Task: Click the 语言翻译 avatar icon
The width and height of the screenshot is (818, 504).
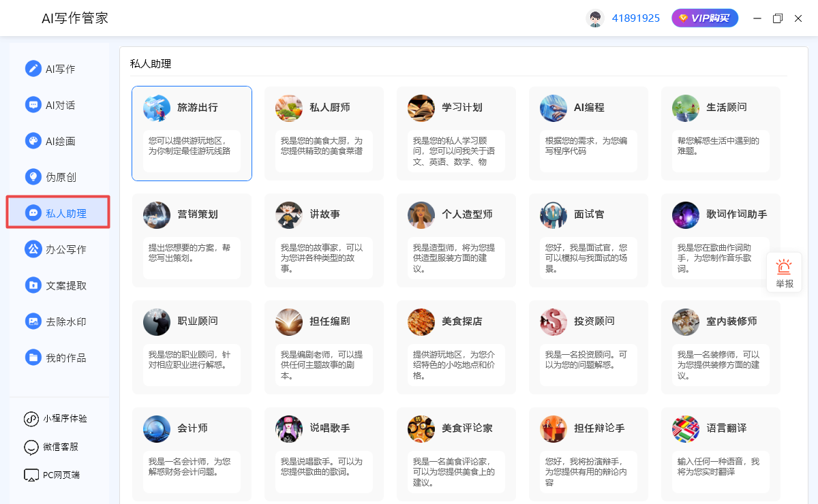Action: click(686, 428)
